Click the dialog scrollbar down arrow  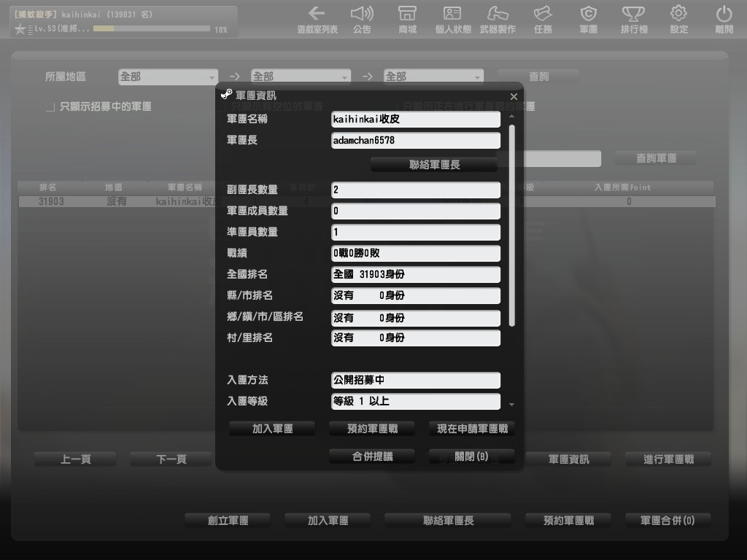(x=511, y=404)
